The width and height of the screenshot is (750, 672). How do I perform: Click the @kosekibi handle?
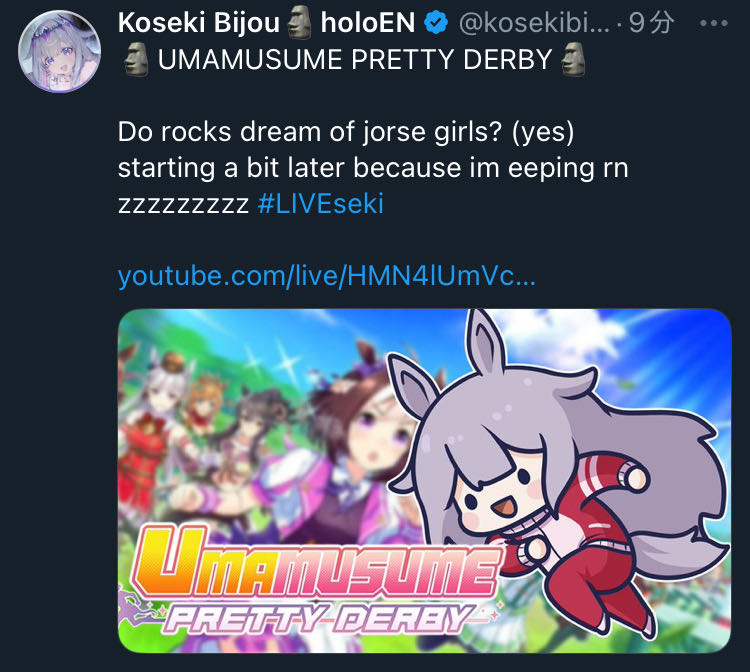[534, 22]
